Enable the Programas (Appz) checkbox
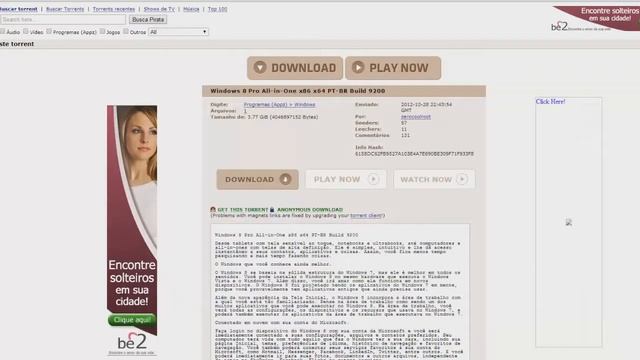 (49, 31)
